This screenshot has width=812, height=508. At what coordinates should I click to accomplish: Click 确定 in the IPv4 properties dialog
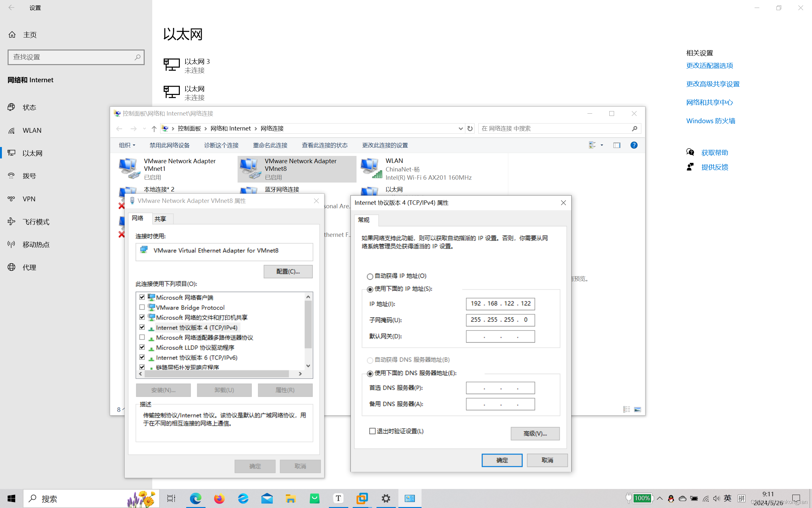tap(502, 460)
